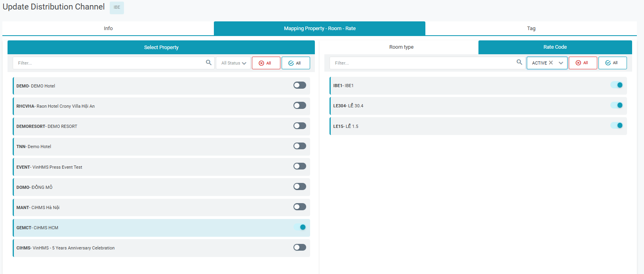This screenshot has height=274, width=644.
Task: Click the IBE channel badge
Action: click(117, 8)
